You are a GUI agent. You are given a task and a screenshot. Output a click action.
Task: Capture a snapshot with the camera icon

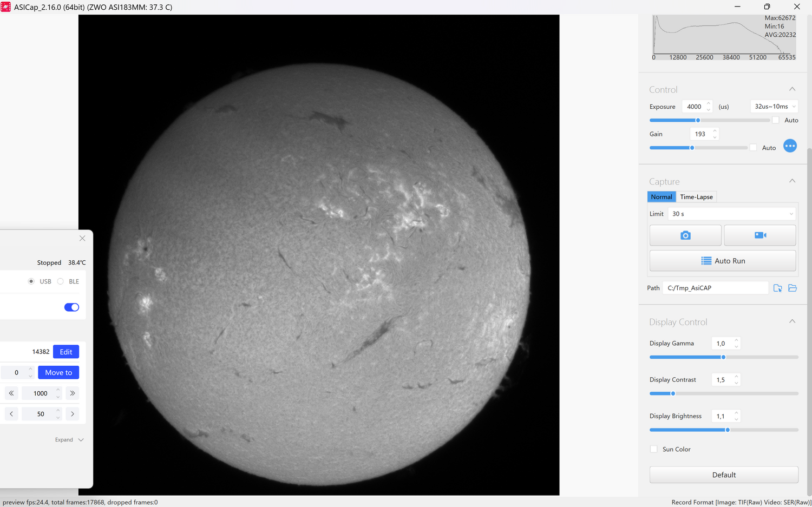tap(685, 235)
